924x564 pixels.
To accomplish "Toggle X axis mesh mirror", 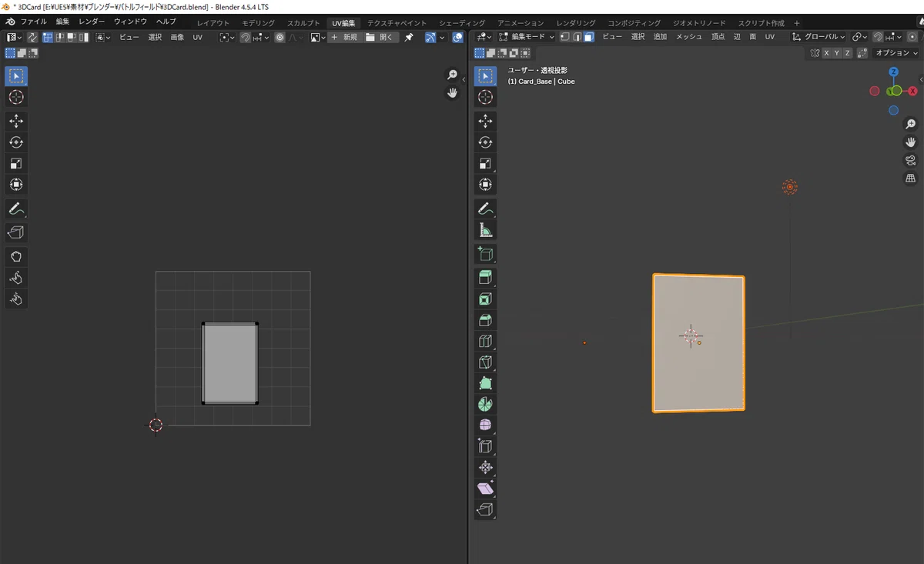I will [826, 53].
